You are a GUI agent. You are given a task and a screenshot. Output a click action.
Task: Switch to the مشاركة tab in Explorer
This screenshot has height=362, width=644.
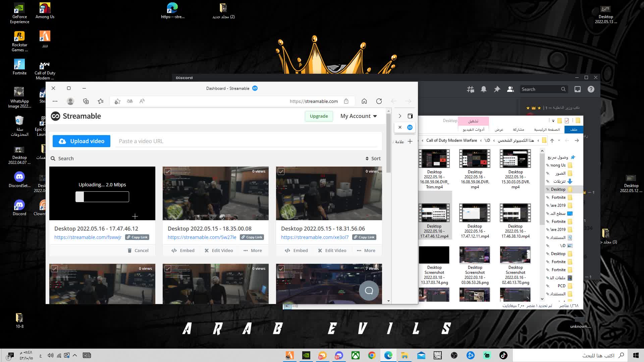click(x=519, y=129)
